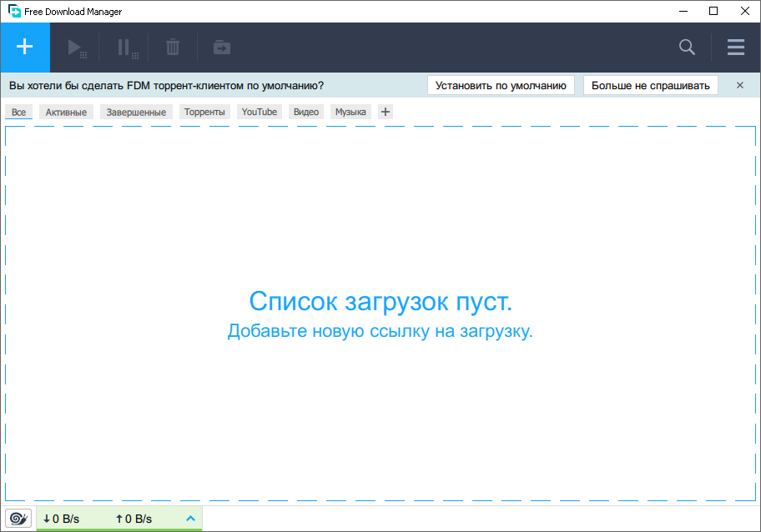Switch to the Активные tab
This screenshot has width=761, height=532.
tap(66, 112)
